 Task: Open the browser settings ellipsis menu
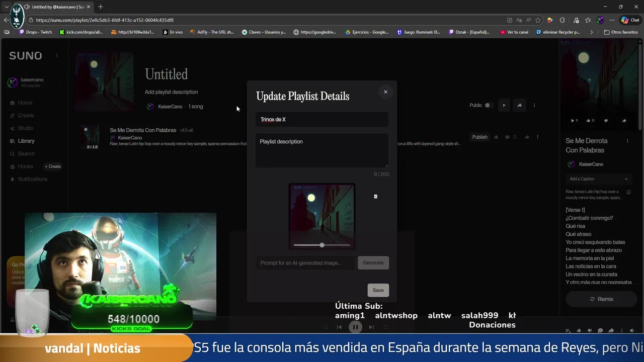[612, 20]
